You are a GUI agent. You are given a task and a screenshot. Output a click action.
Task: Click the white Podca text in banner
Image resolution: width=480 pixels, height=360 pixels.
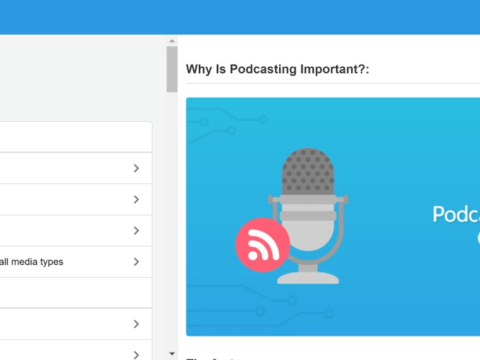point(456,214)
